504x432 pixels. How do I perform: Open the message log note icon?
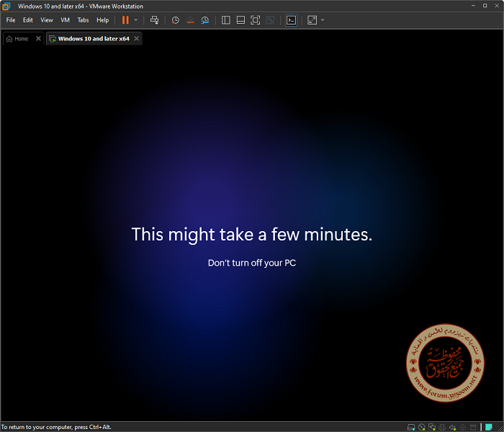489,427
